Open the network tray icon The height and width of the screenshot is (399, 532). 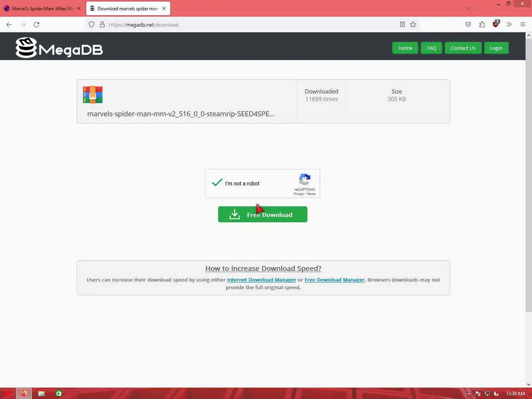click(x=487, y=394)
